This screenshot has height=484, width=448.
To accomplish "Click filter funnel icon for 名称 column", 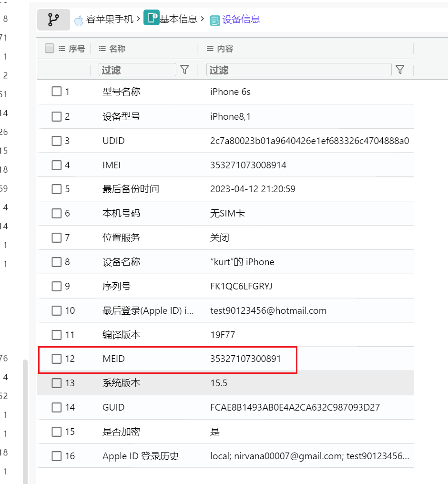I will (x=184, y=70).
